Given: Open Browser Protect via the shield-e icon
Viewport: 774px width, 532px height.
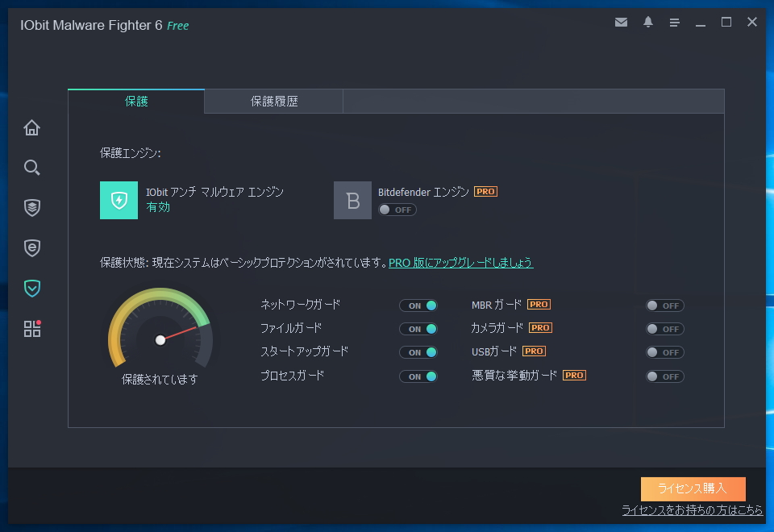Looking at the screenshot, I should pyautogui.click(x=31, y=248).
